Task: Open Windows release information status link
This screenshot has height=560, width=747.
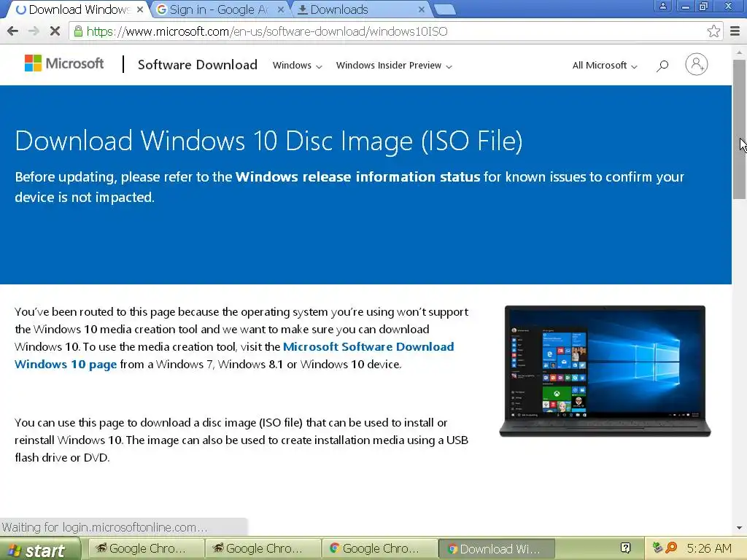Action: pyautogui.click(x=357, y=176)
